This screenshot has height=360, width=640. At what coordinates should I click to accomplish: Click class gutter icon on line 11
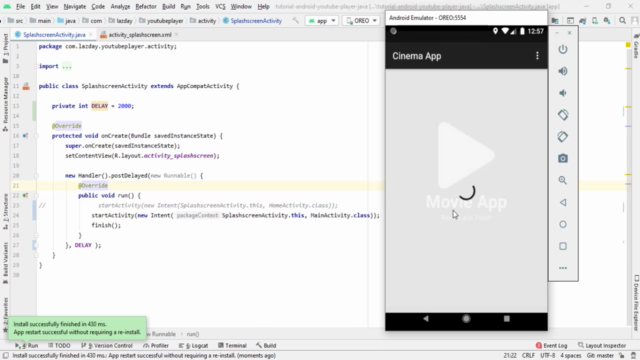(x=26, y=86)
